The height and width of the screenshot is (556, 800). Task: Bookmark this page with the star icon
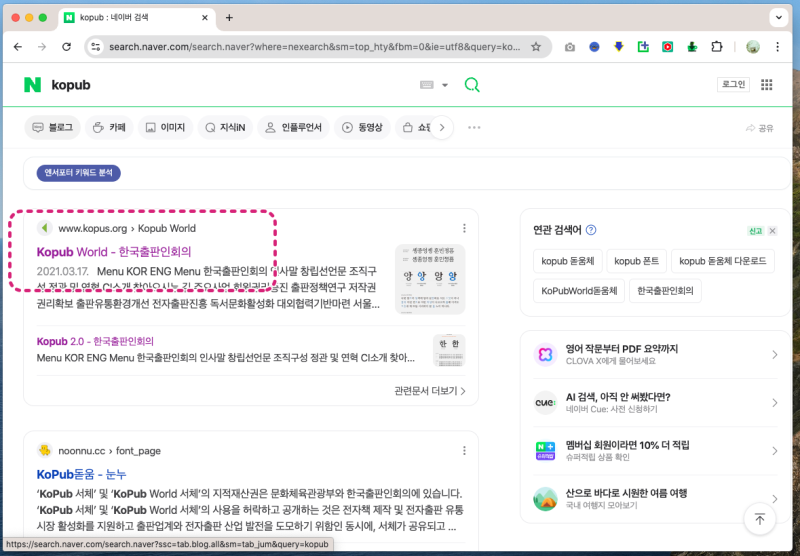point(536,47)
